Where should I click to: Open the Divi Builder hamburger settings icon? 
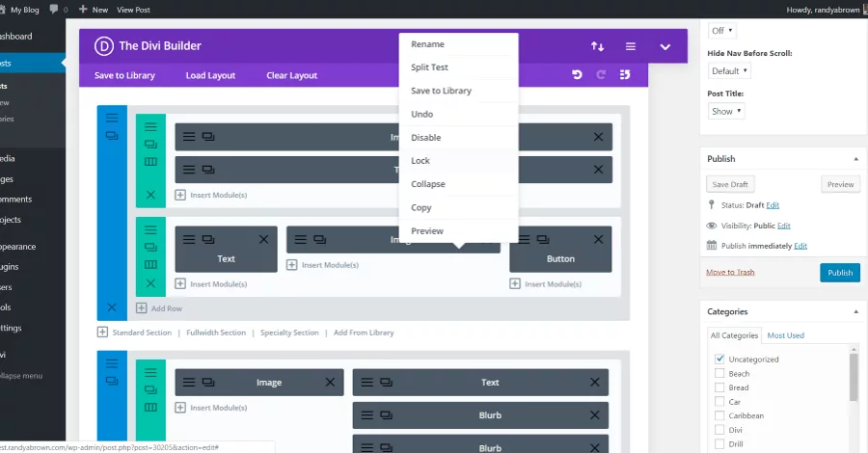(x=631, y=46)
